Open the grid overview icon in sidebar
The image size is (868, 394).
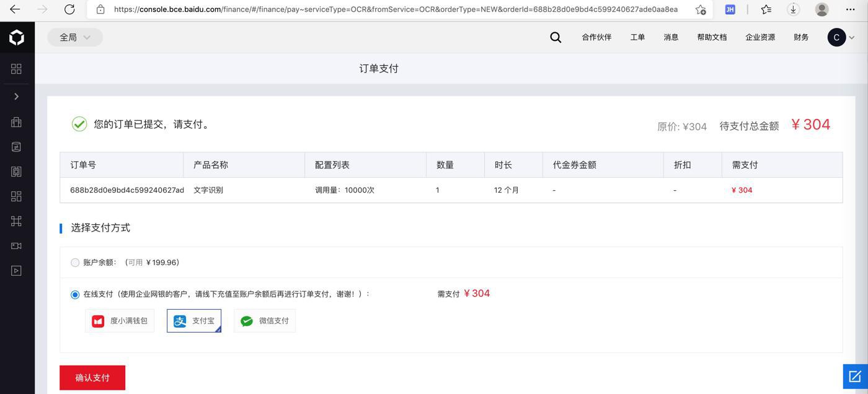[x=16, y=69]
